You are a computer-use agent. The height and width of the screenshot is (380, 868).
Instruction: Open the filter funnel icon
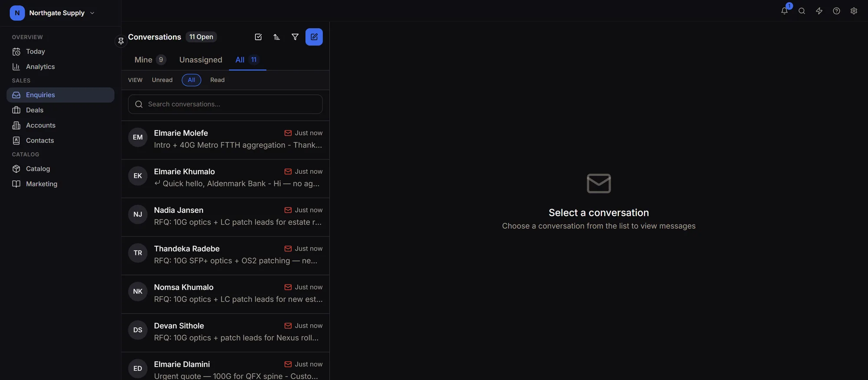(295, 37)
